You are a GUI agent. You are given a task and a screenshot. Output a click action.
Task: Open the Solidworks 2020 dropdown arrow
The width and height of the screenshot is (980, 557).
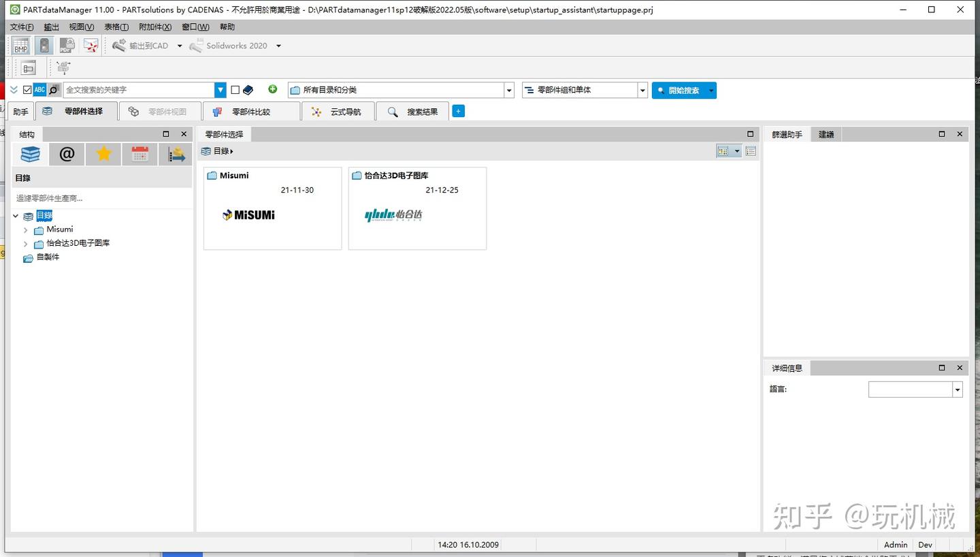click(x=278, y=46)
